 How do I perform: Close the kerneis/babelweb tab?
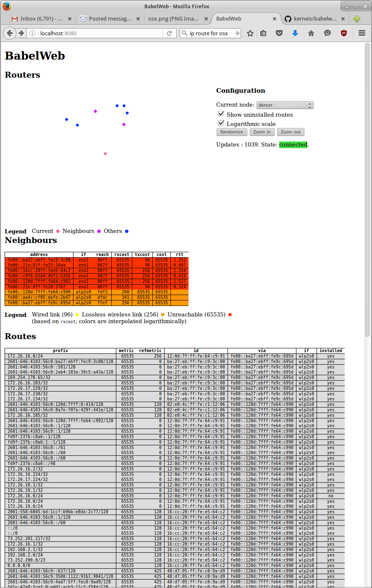click(x=343, y=19)
